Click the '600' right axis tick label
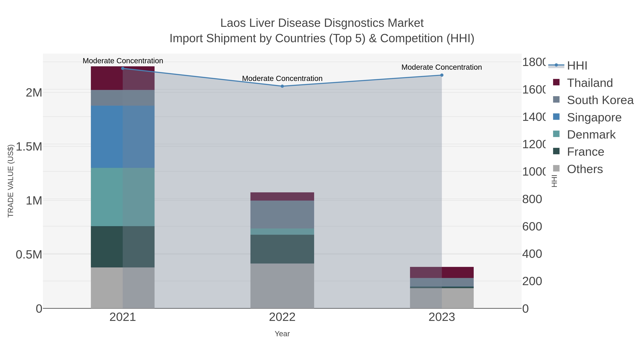Image resolution: width=644 pixels, height=362 pixels. click(x=532, y=227)
